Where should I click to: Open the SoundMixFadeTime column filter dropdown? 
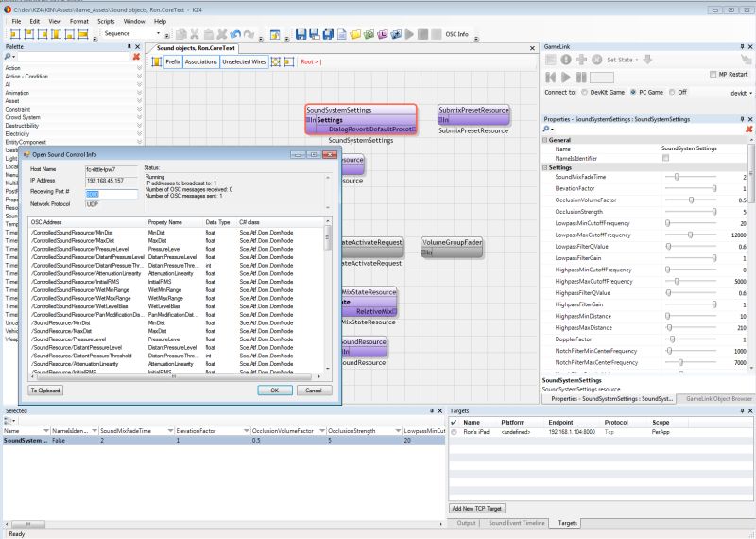pyautogui.click(x=171, y=431)
